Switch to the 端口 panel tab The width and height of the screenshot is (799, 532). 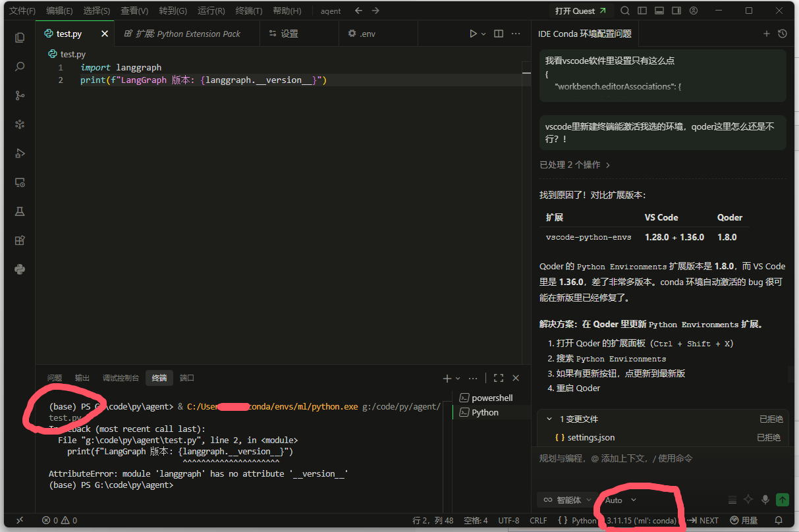tap(187, 378)
